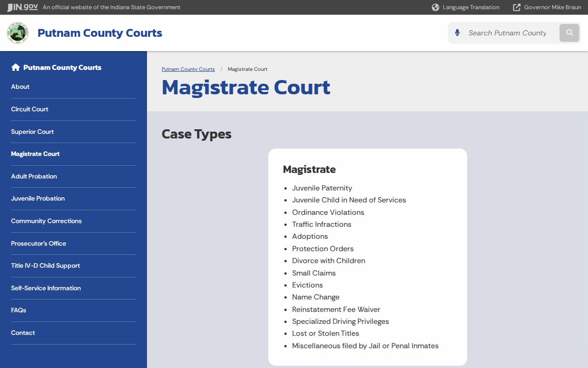The image size is (588, 368).
Task: Click the Putnam County Courts header title
Action: point(100,33)
